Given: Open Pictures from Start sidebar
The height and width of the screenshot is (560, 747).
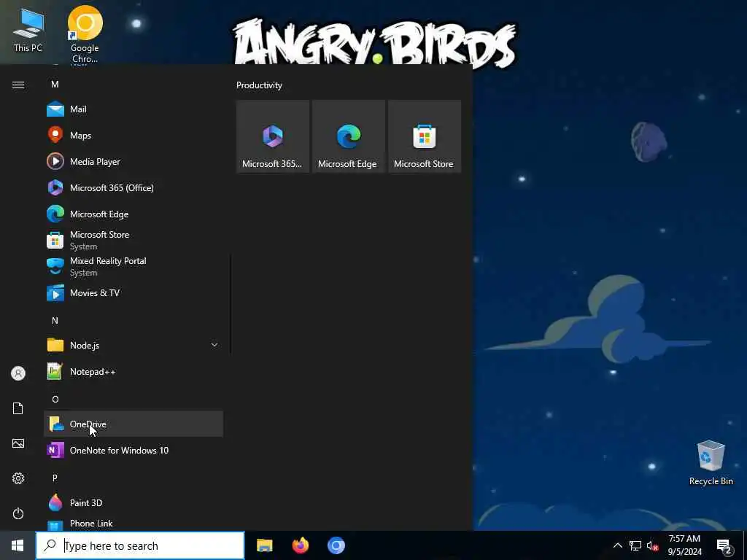Looking at the screenshot, I should click(18, 443).
